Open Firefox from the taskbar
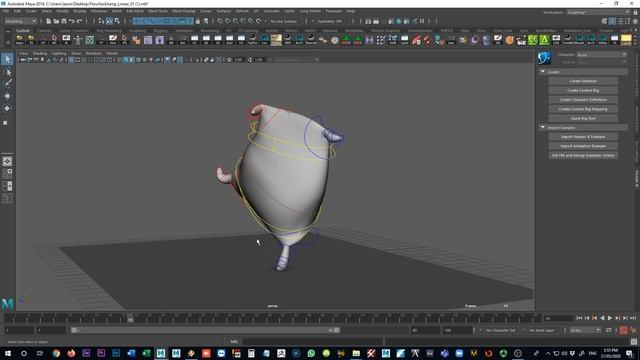This screenshot has height=360, width=640. pyautogui.click(x=71, y=353)
